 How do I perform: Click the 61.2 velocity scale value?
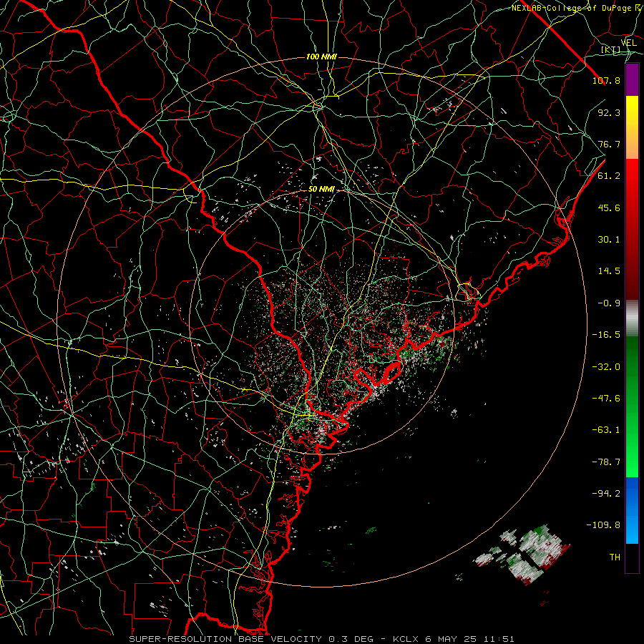[609, 176]
